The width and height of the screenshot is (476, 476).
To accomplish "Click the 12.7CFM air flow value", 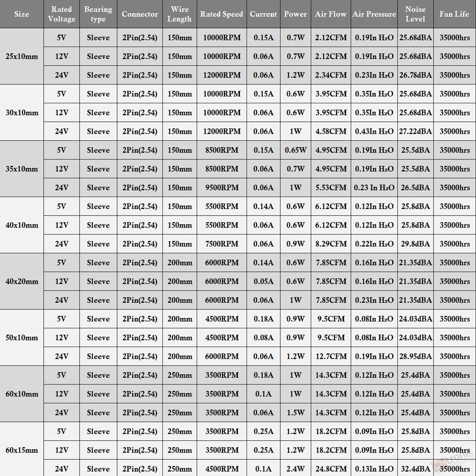I will [331, 357].
